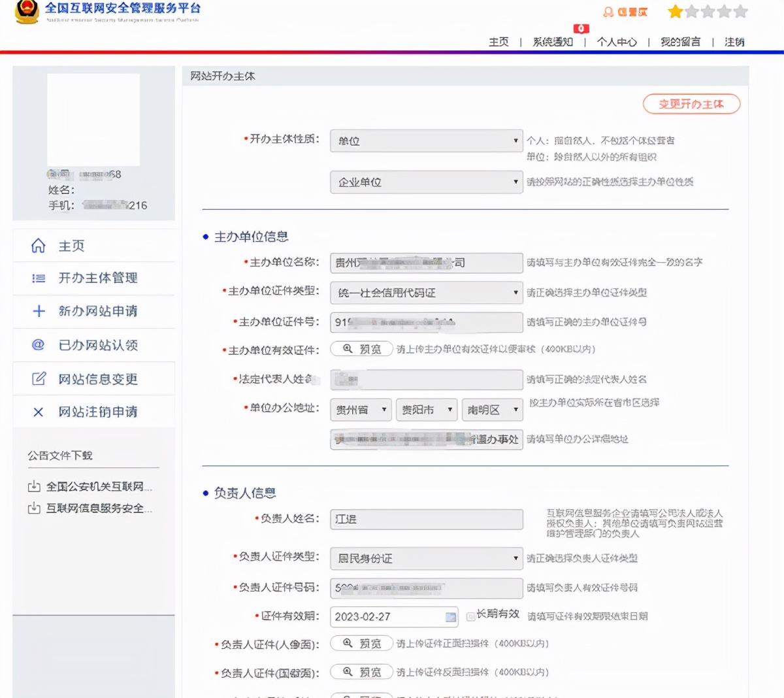Click the platform police badge logo
Screen dimensions: 784x698
(x=26, y=12)
